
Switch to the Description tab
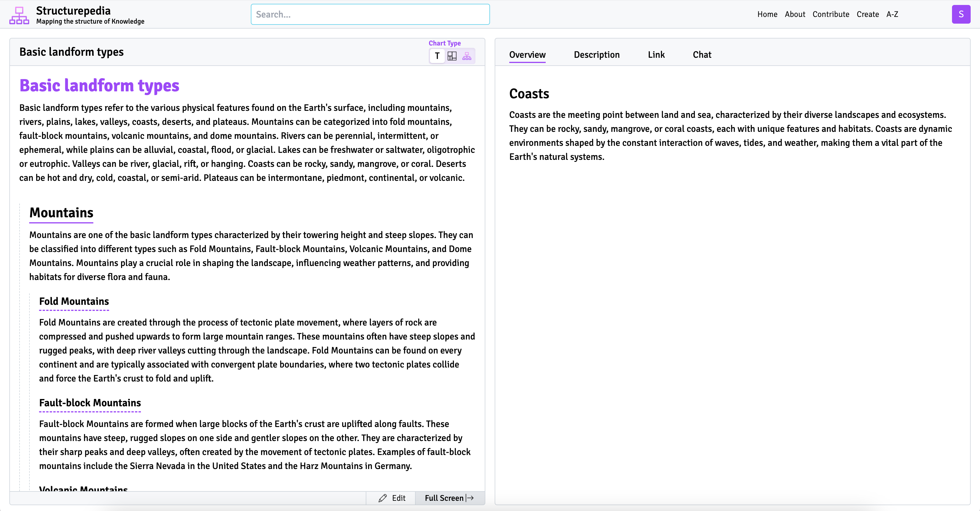(596, 55)
